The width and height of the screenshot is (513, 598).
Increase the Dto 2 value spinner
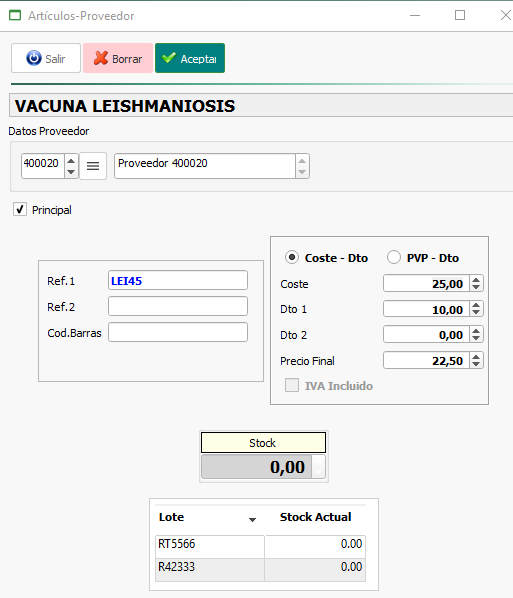pos(476,331)
